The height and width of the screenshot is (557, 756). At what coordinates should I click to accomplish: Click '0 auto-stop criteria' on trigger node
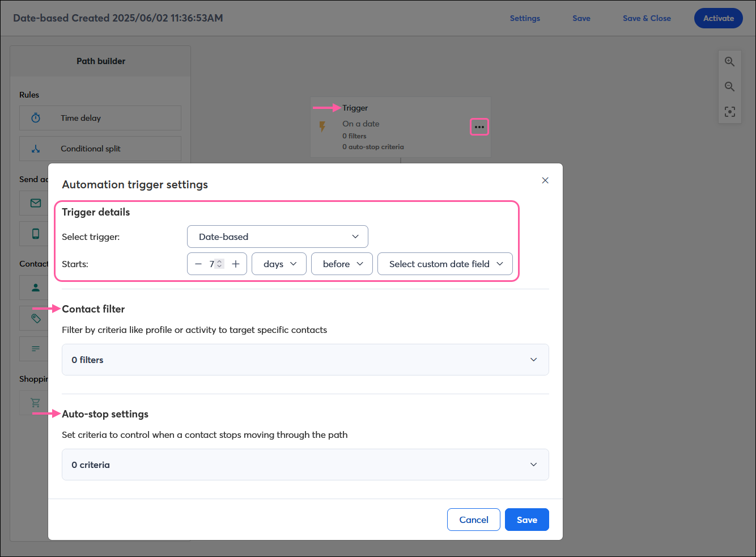(373, 147)
